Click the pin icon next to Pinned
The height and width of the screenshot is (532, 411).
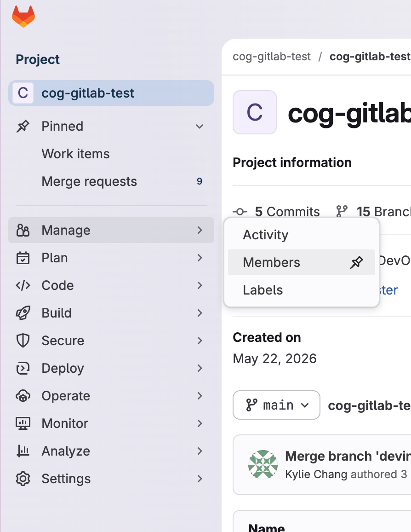click(23, 126)
